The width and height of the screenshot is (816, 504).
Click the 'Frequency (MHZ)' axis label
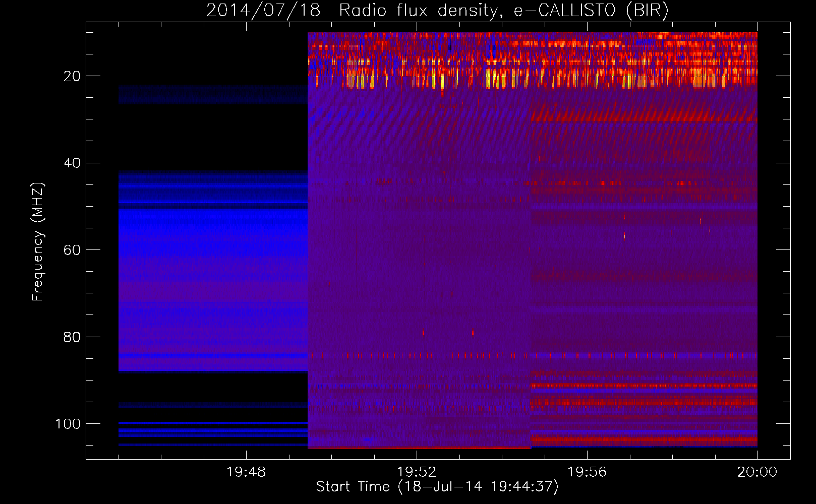coord(38,242)
